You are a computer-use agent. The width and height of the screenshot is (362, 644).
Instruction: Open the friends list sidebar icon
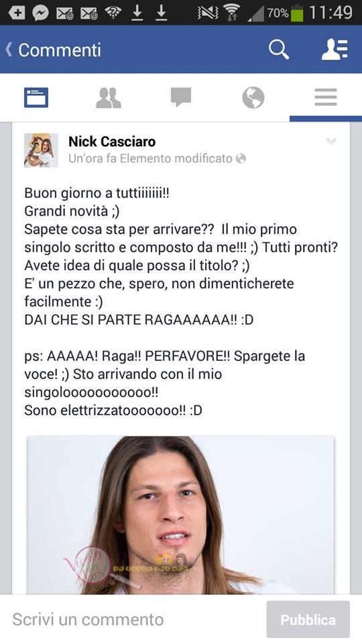coord(335,50)
